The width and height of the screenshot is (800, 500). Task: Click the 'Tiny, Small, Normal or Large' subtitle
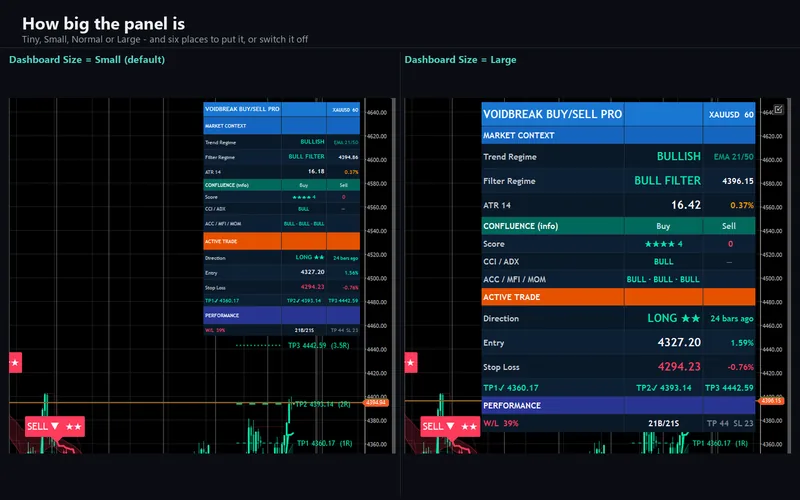coord(165,39)
